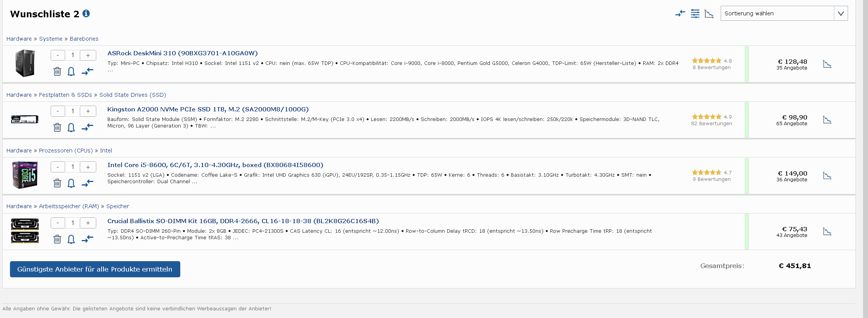The height and width of the screenshot is (318, 868).
Task: Click the Gesamtpreis € 451,81 total
Action: coord(795,266)
